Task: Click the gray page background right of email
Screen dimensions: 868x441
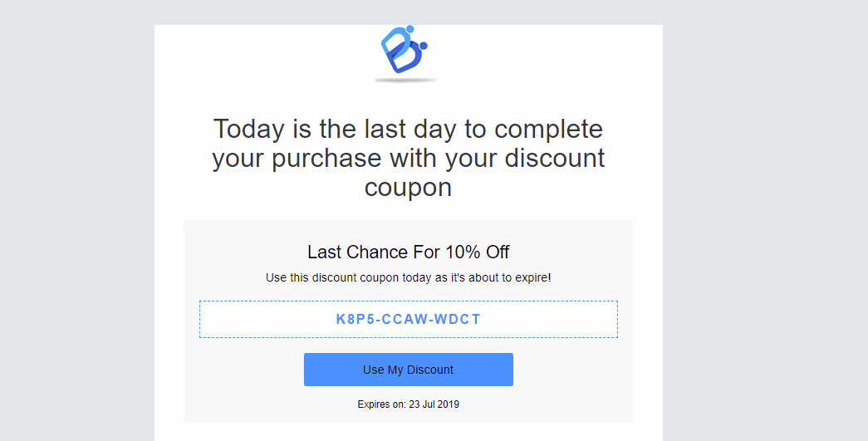Action: coord(765,221)
